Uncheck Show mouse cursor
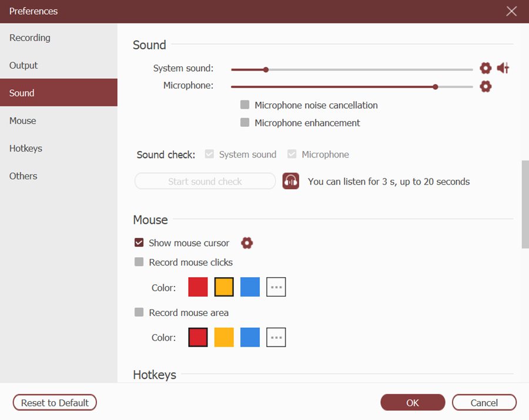 pyautogui.click(x=139, y=243)
